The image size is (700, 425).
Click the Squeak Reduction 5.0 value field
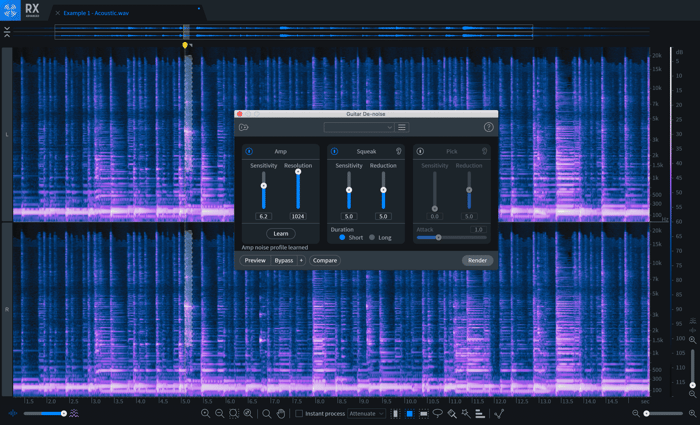[383, 217]
